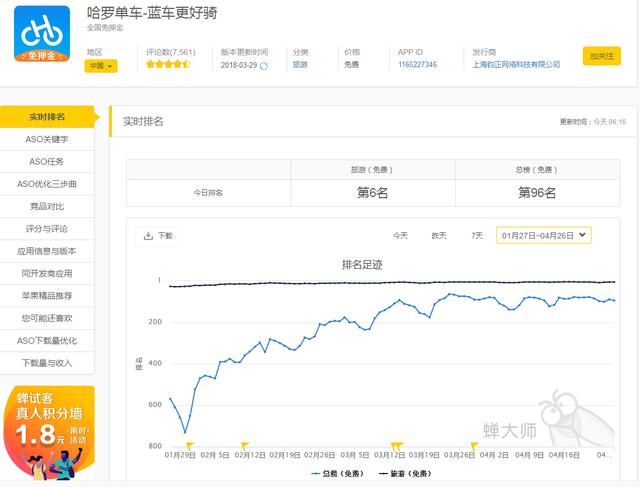Toggle the 总榜（免费）legend series
640x487 pixels.
[x=337, y=474]
